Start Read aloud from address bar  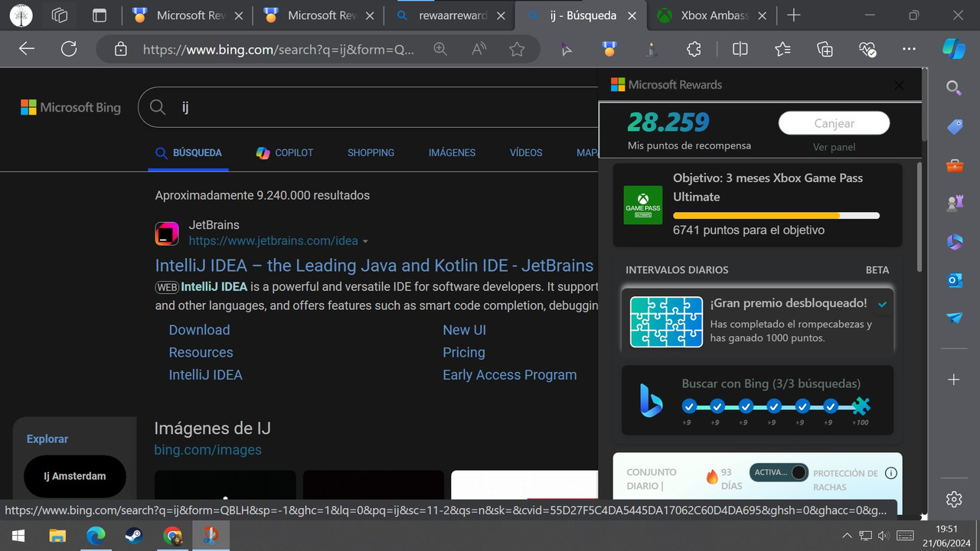(479, 49)
